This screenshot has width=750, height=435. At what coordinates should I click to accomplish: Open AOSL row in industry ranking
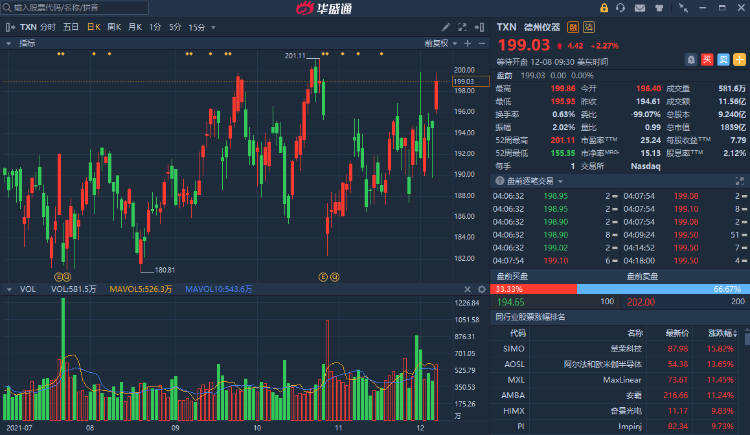[x=618, y=364]
